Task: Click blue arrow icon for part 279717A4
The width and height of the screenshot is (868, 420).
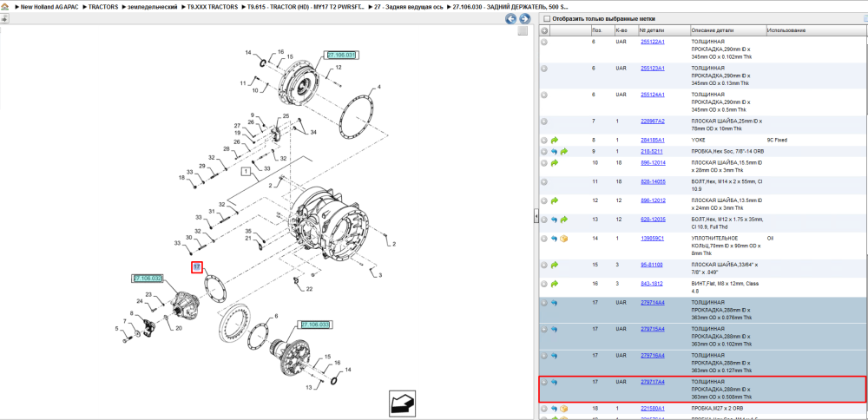Action: (x=554, y=383)
